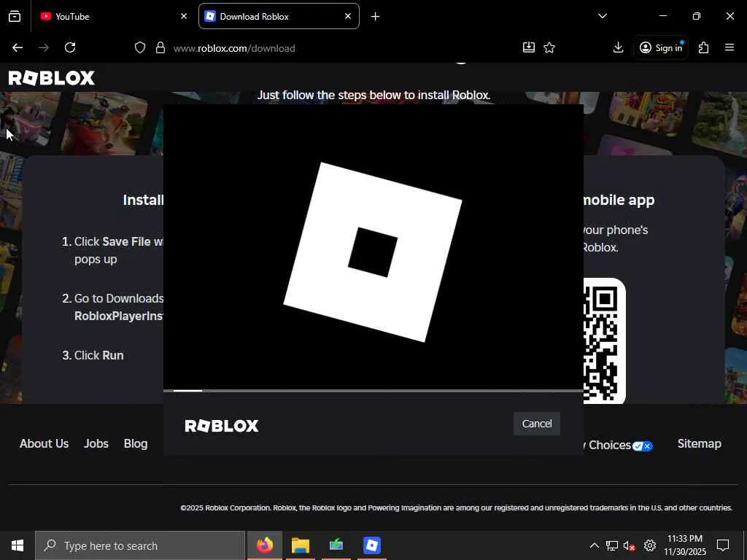
Task: Click the 'Just follow the steps below' text
Action: 373,95
